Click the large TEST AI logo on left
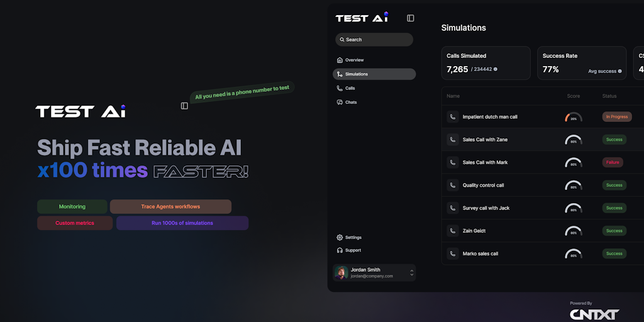The width and height of the screenshot is (644, 322). 80,111
